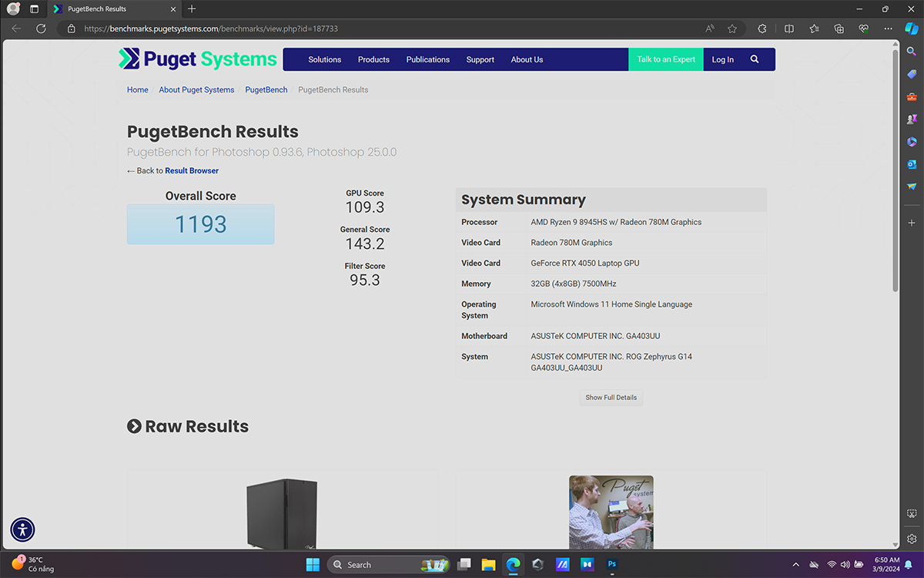Click the Show Full Details button
This screenshot has height=578, width=924.
click(611, 398)
